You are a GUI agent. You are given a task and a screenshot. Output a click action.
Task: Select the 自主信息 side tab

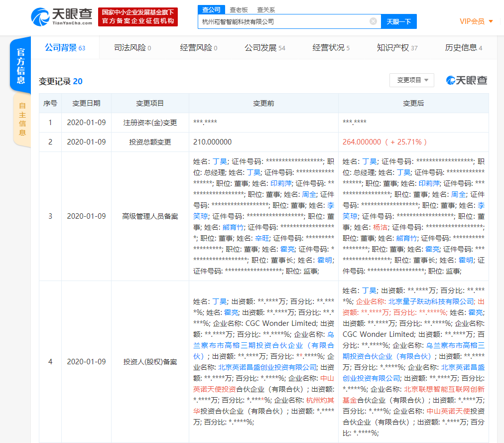tap(22, 119)
